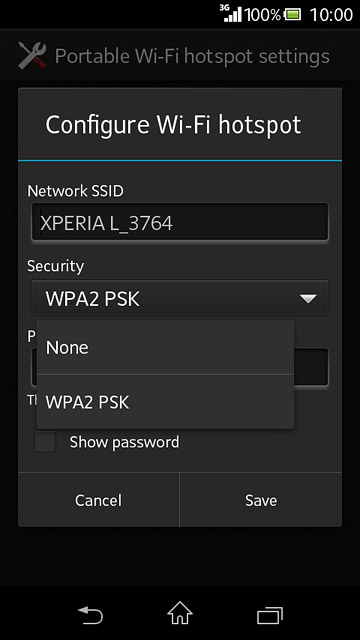Screen dimensions: 360x640
Task: Tap the Show password label
Action: 124,442
